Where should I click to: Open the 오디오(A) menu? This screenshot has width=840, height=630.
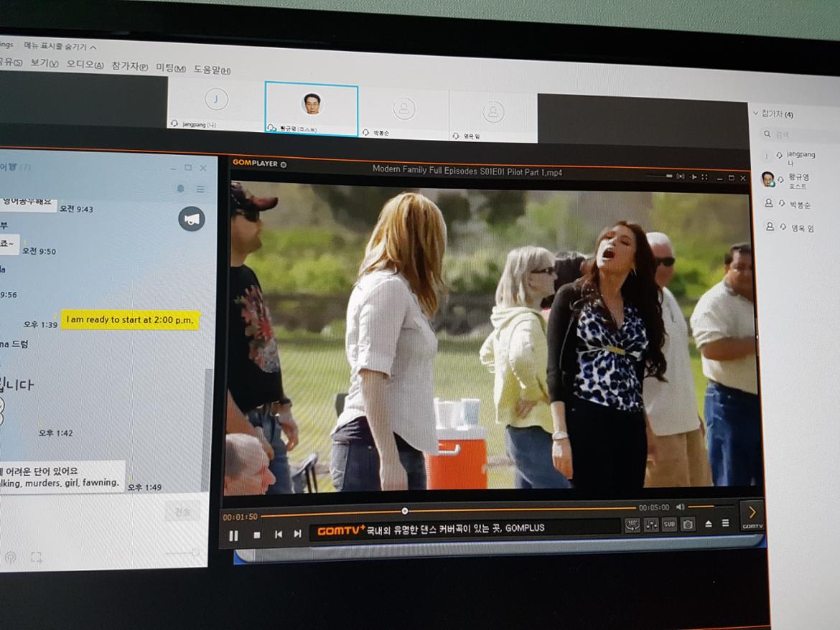85,65
